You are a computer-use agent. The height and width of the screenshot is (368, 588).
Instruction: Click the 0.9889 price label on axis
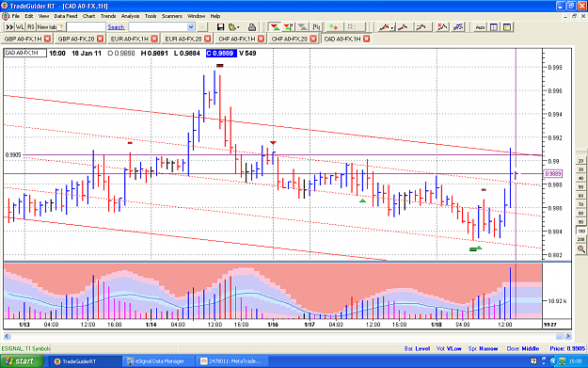click(553, 174)
